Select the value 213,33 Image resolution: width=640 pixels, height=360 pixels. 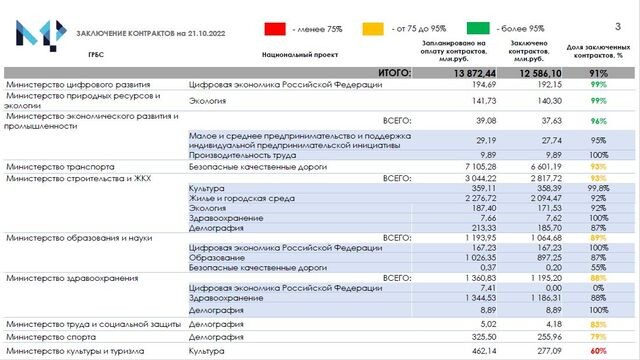click(x=484, y=228)
